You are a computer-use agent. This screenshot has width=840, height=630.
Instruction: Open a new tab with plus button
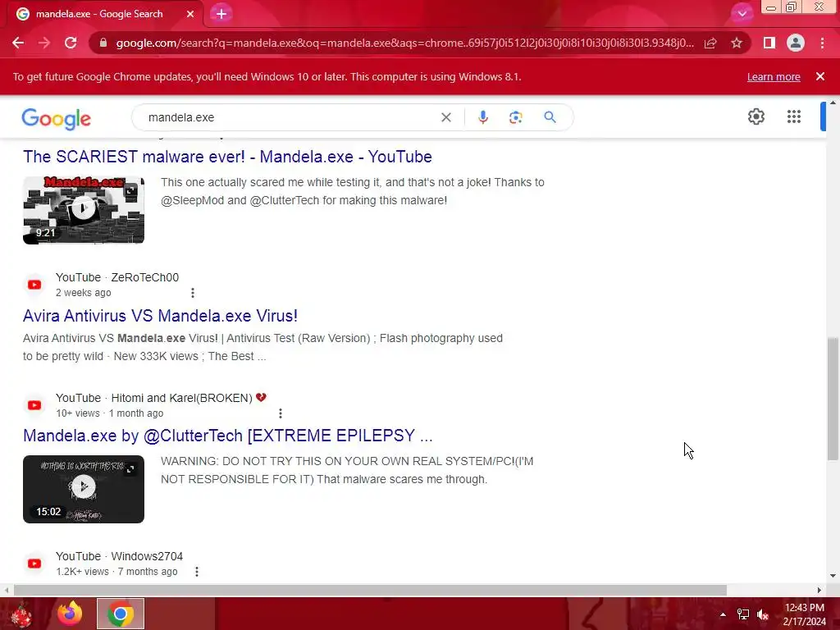(221, 14)
